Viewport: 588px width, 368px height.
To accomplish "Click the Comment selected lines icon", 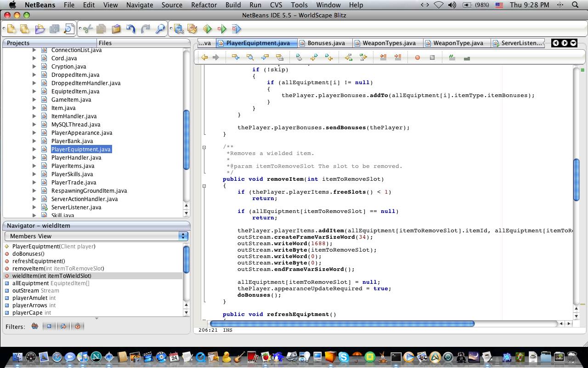I will point(452,57).
